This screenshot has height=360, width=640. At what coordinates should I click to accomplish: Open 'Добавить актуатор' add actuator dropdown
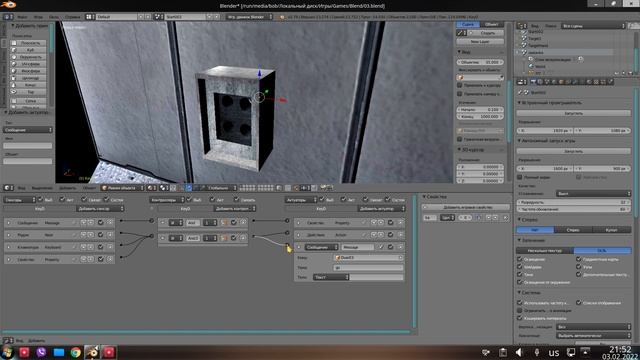(382, 209)
